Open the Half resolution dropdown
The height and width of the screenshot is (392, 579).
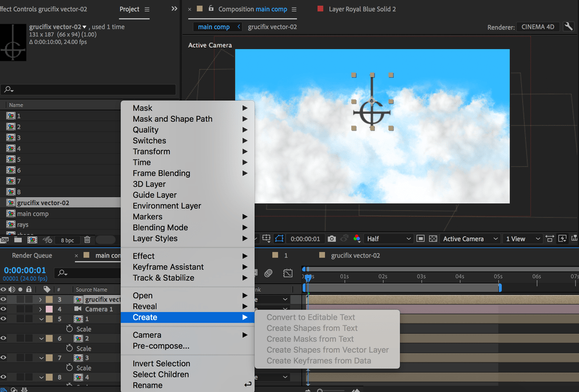click(x=388, y=239)
